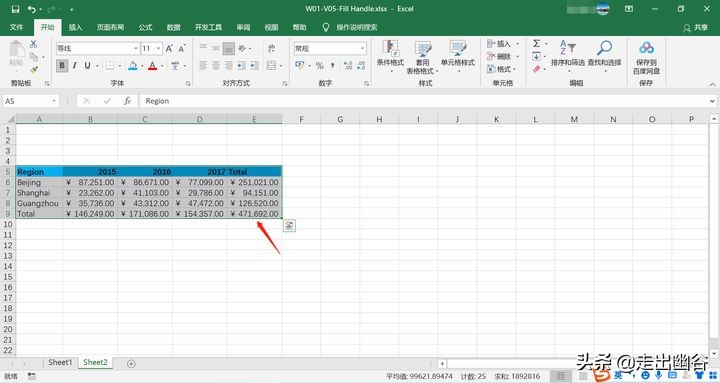Image resolution: width=720 pixels, height=383 pixels.
Task: Click the increase indent icon
Action: 254,66
